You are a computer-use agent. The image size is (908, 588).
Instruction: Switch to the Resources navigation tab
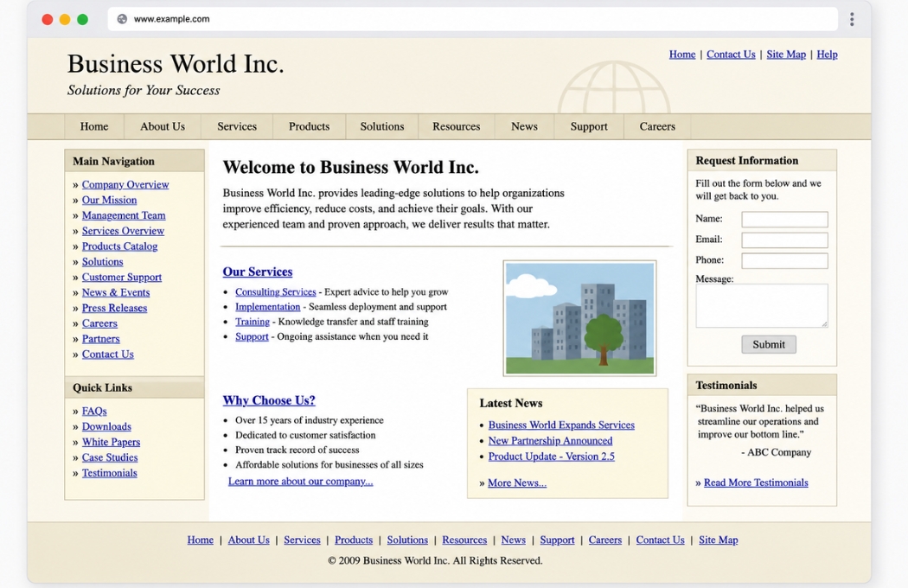[x=457, y=126]
